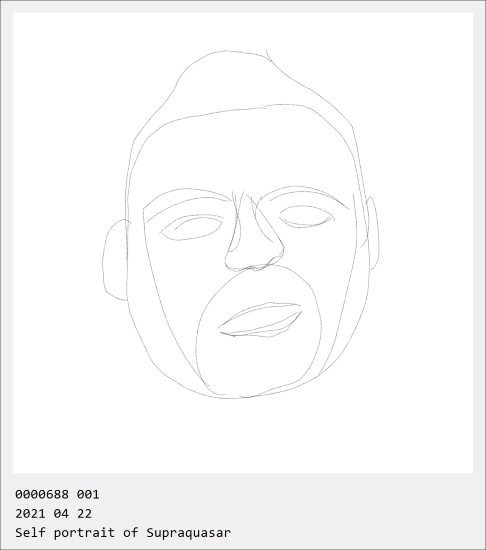Viewport: 486px width, 550px height.
Task: Click the name Supraquasar in the caption
Action: pyautogui.click(x=189, y=533)
